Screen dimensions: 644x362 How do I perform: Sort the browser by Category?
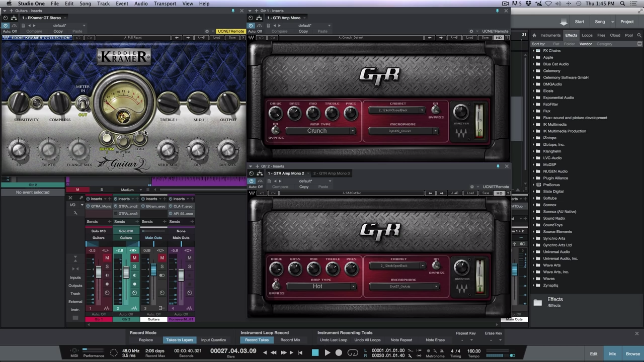pos(604,44)
